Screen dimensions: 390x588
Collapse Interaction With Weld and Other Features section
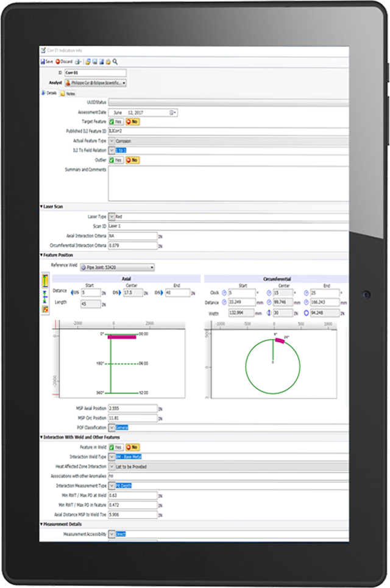(41, 437)
